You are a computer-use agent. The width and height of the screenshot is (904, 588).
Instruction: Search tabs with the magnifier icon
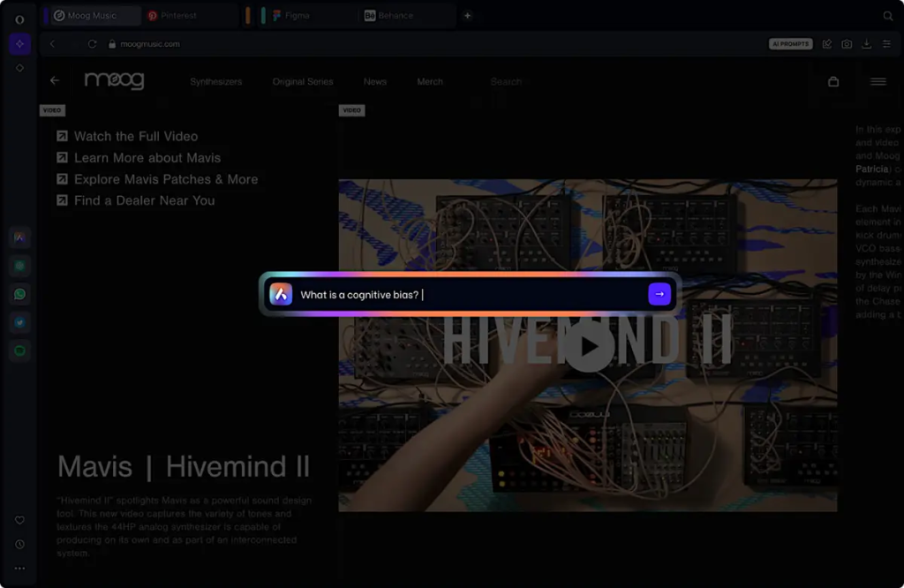click(888, 16)
